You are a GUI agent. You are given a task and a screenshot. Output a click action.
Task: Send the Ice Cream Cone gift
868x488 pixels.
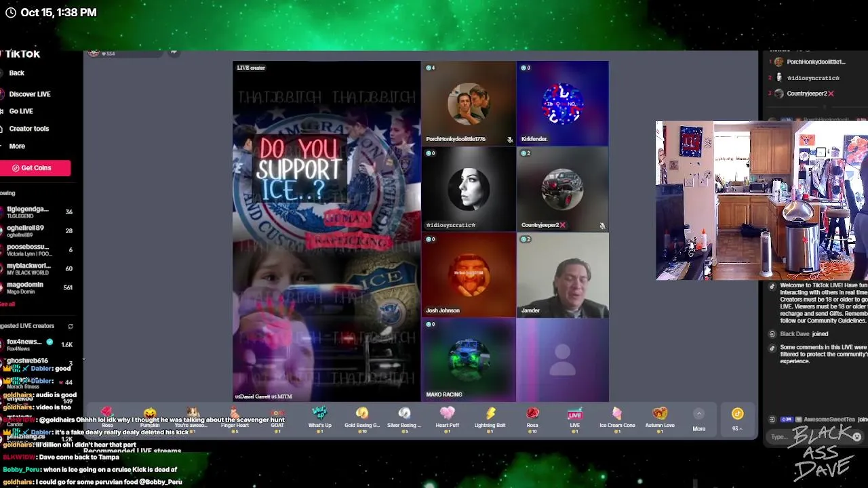click(617, 419)
